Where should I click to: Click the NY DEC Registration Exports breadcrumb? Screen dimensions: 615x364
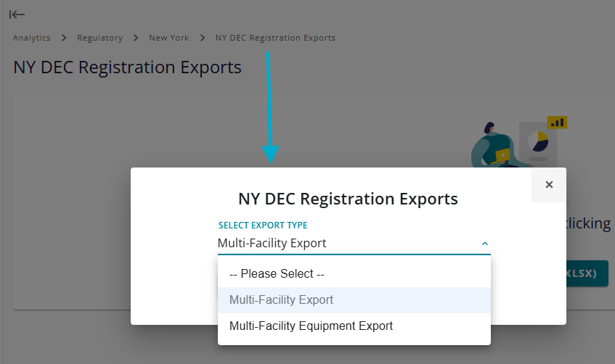pyautogui.click(x=275, y=38)
